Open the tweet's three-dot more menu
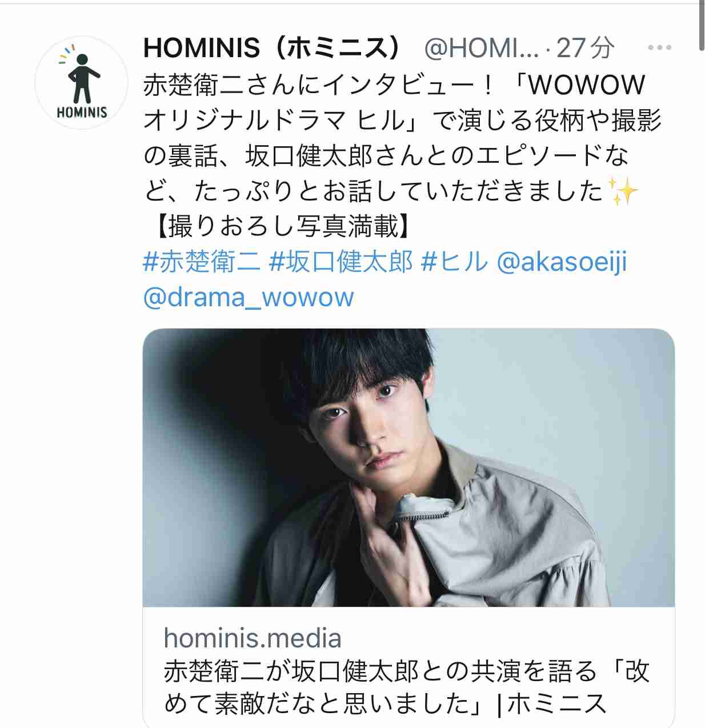This screenshot has height=728, width=705. 659,48
